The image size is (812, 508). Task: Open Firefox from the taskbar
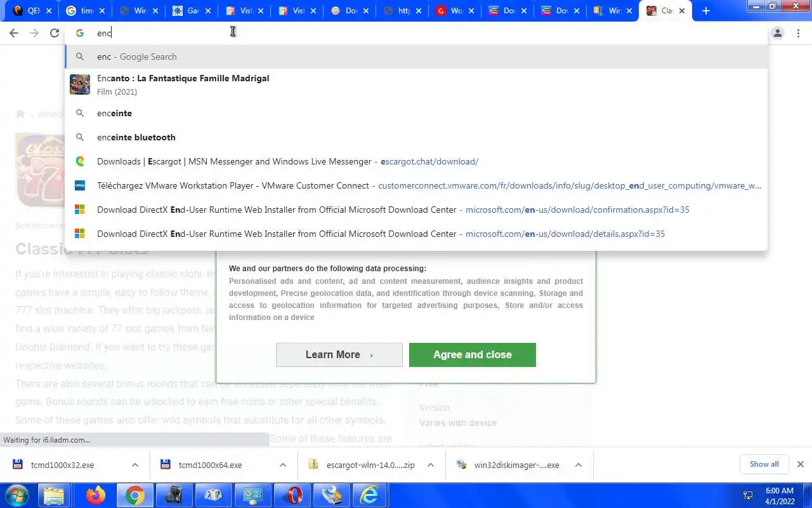[95, 495]
